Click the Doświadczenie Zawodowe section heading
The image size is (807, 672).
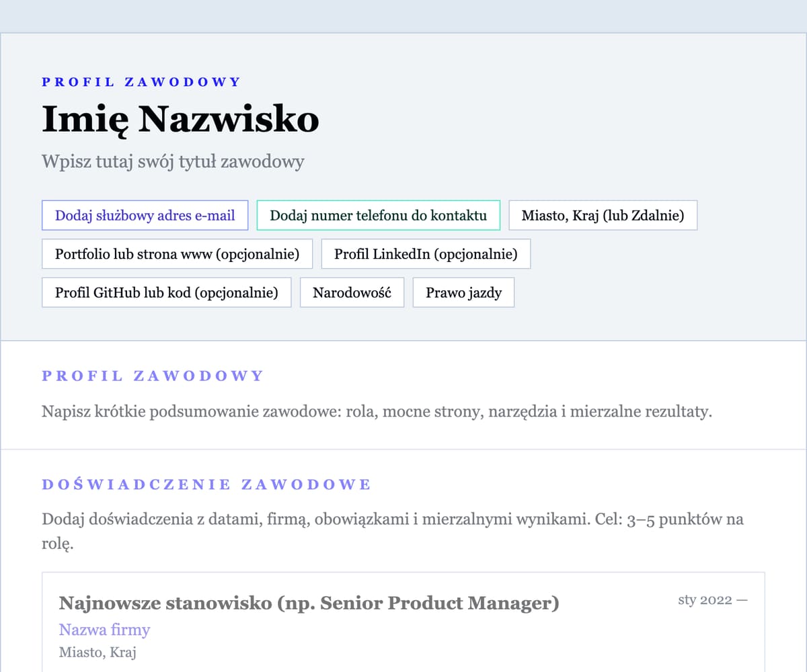(206, 485)
